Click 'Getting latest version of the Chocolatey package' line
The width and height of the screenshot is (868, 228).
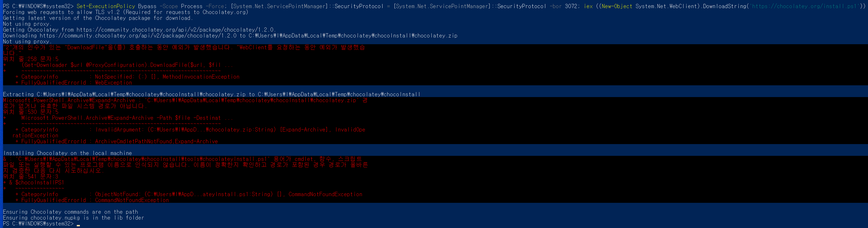(x=98, y=18)
